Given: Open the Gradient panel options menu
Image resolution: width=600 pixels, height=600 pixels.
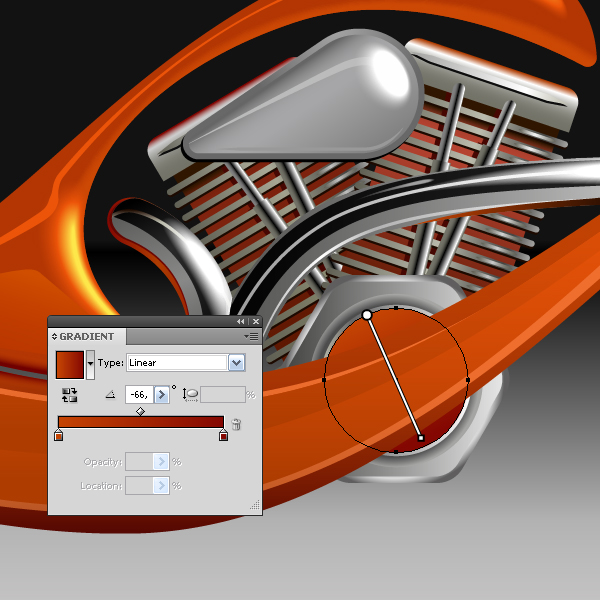Looking at the screenshot, I should pyautogui.click(x=251, y=336).
